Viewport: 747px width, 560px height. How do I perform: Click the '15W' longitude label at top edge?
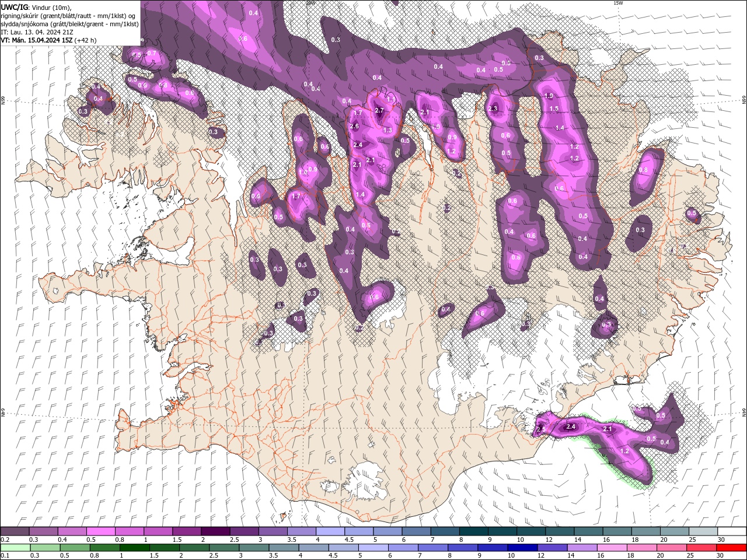tap(618, 3)
